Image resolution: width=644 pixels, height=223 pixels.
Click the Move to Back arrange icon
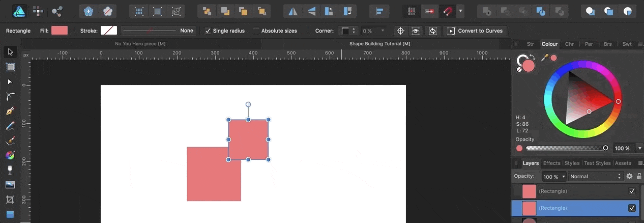(x=207, y=11)
